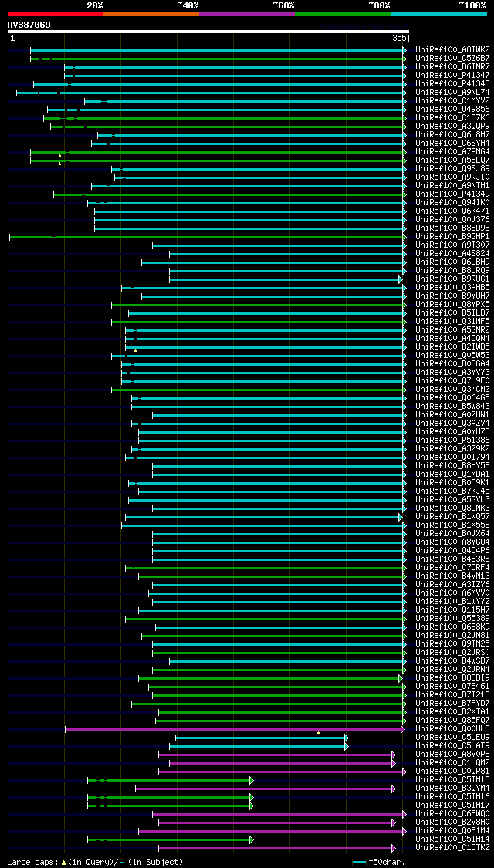Viewport: 494px width, 868px height.
Task: Click the UniRef100_Q0F1M4 hit name
Action: coord(452,831)
